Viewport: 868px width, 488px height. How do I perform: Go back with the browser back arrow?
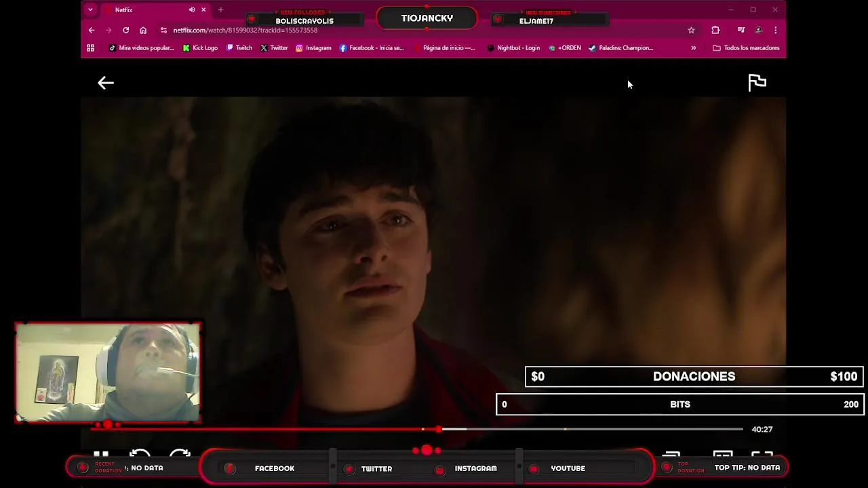[x=92, y=30]
